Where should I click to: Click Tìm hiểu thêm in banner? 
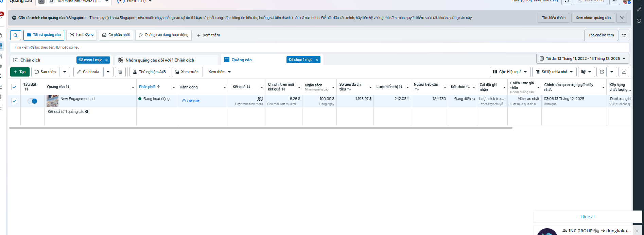554,18
